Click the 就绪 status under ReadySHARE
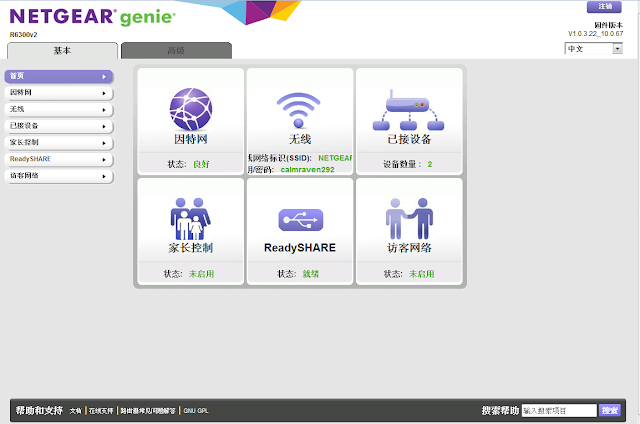Viewport: 640px width, 424px height. click(311, 274)
